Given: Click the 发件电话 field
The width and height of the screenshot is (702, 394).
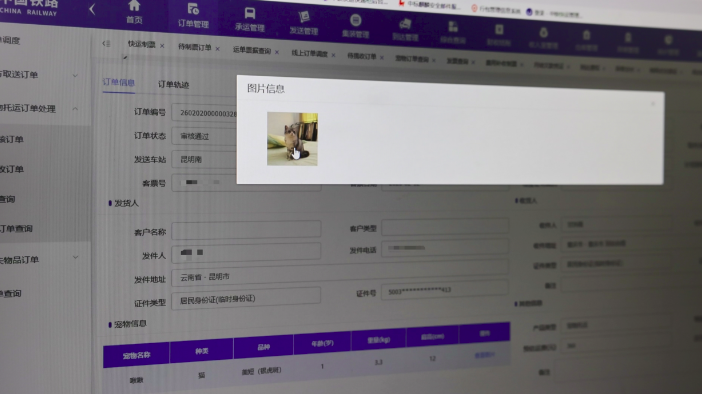Looking at the screenshot, I should coord(445,248).
